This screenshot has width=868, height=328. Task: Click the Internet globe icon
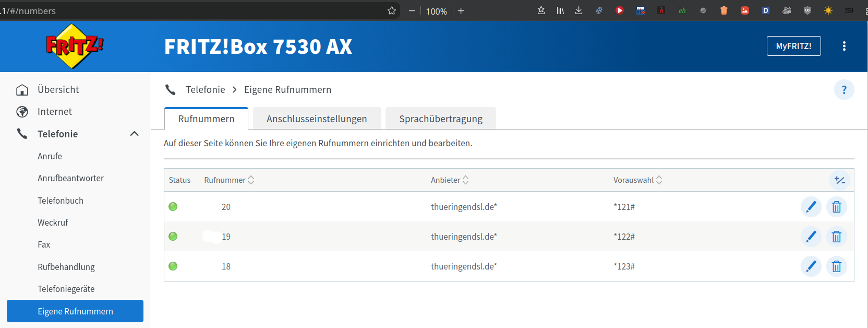pos(22,112)
